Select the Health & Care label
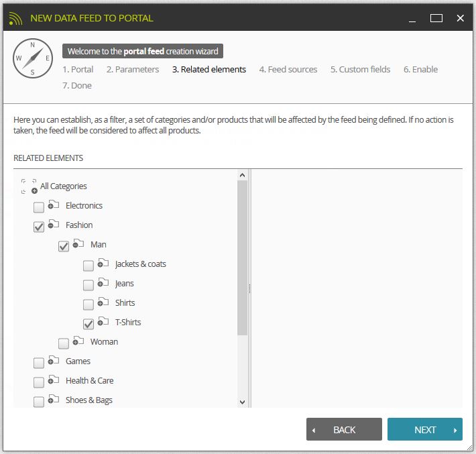This screenshot has width=476, height=454. 90,380
